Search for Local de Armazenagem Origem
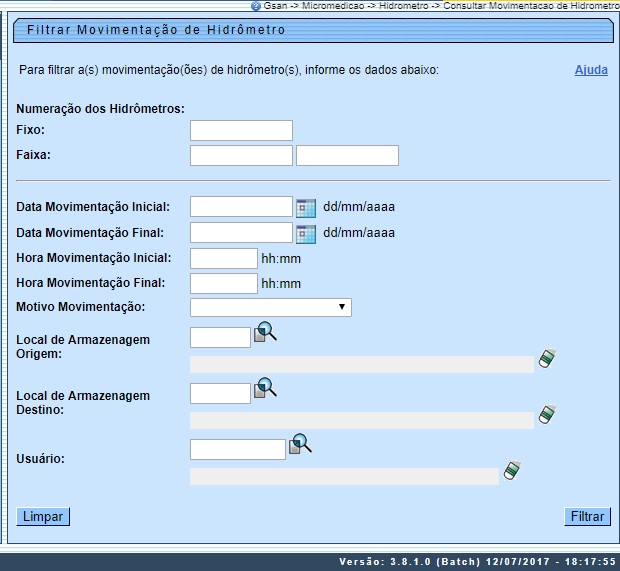The height and width of the screenshot is (571, 620). 265,333
